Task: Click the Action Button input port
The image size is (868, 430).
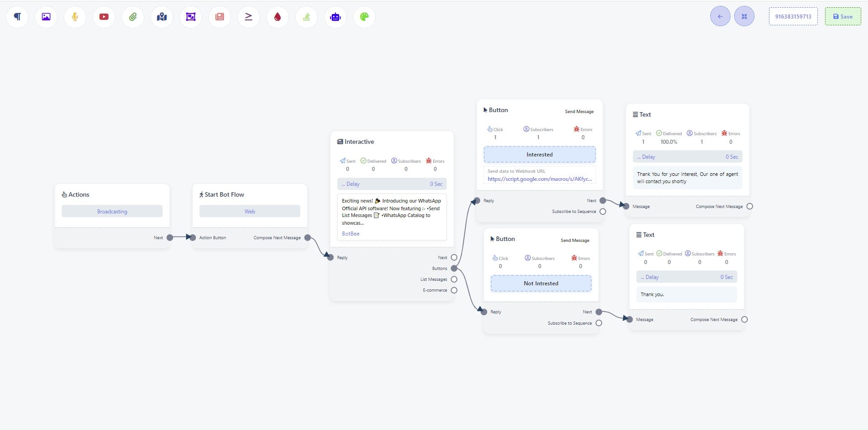Action: click(x=193, y=237)
